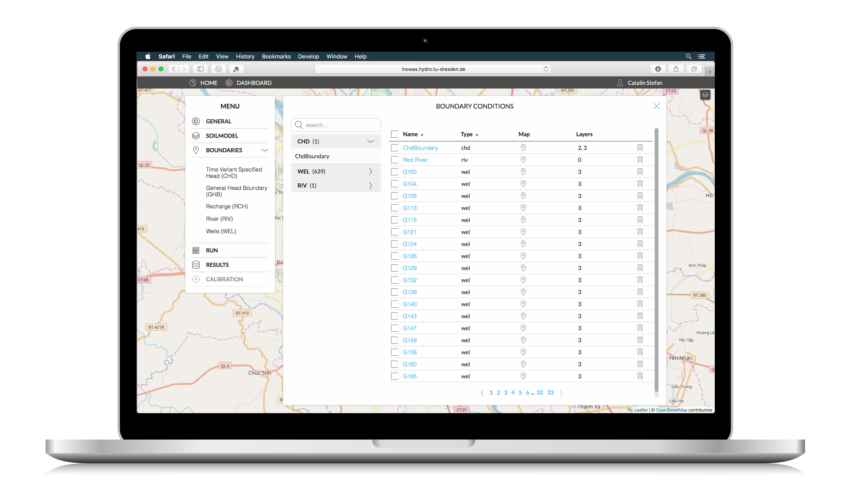Image resolution: width=853 pixels, height=504 pixels.
Task: Click the map pin for G126
Action: point(523,256)
